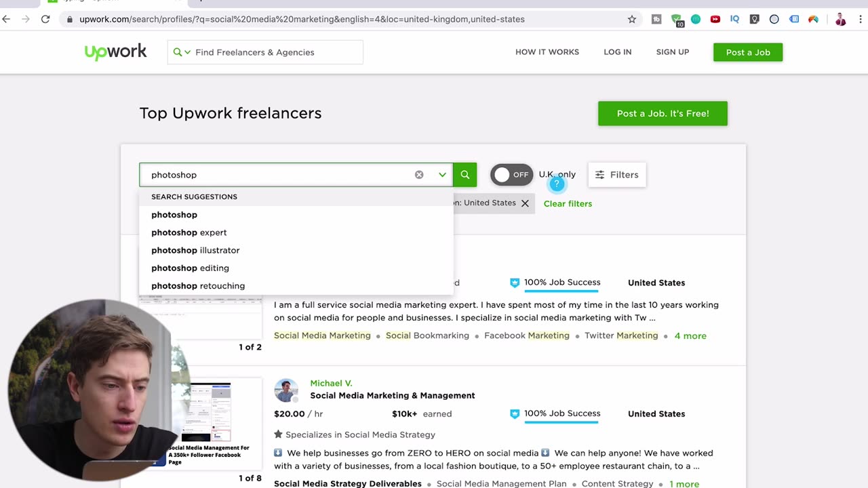Reload the page
This screenshot has width=868, height=488.
pos(45,19)
